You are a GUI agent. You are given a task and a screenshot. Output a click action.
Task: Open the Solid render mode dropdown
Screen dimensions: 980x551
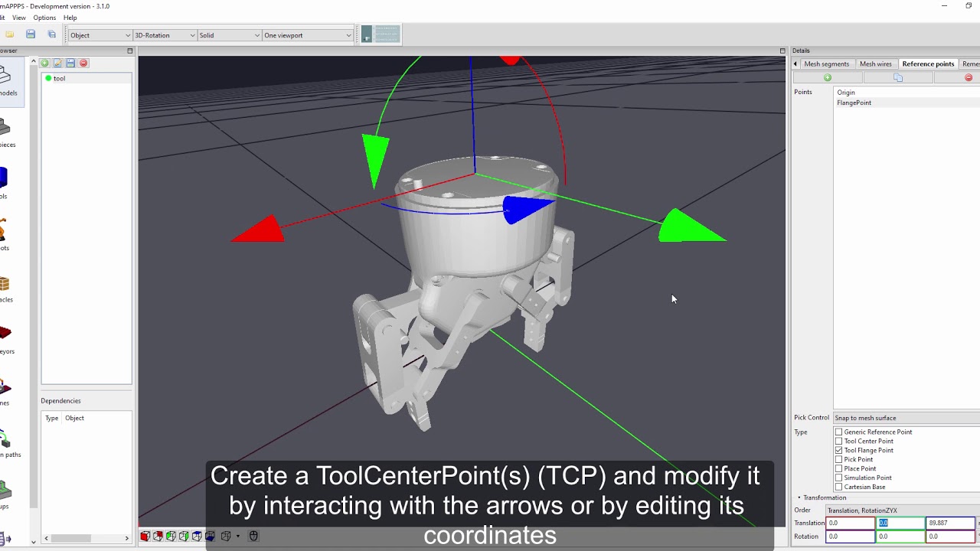coord(229,35)
